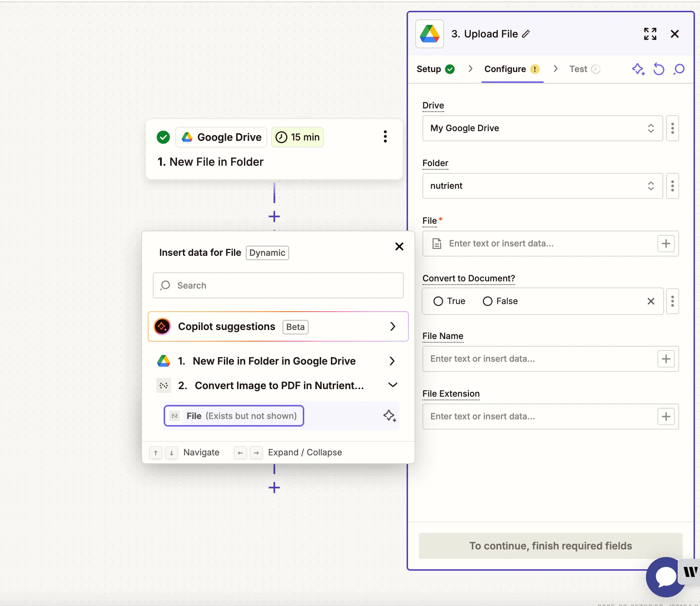Select False for Convert to Document
The width and height of the screenshot is (700, 606).
tap(487, 301)
